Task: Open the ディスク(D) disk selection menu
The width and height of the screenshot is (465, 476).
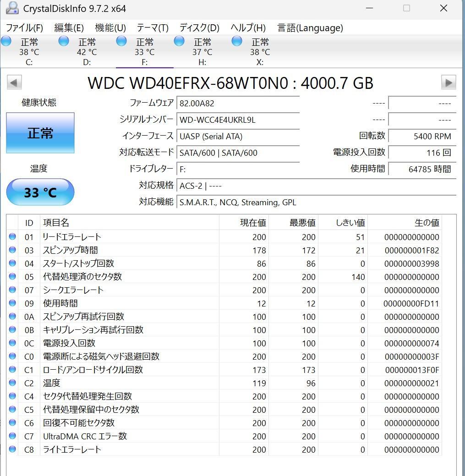Action: [200, 28]
